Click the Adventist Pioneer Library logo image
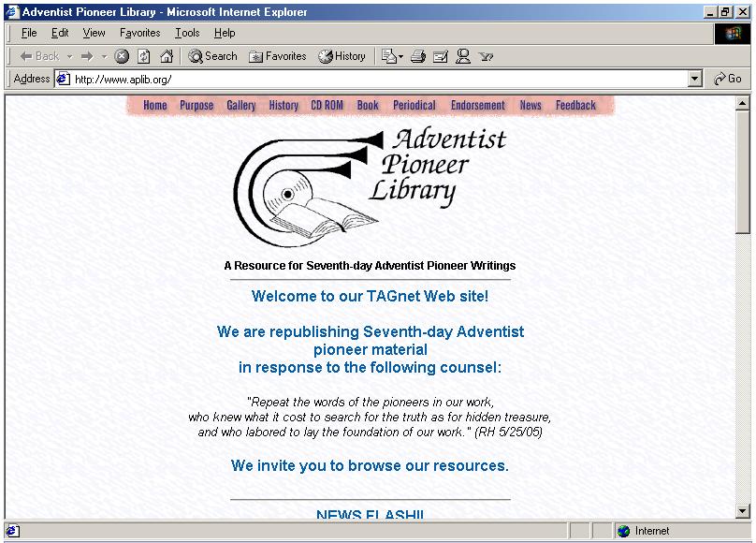 (371, 186)
